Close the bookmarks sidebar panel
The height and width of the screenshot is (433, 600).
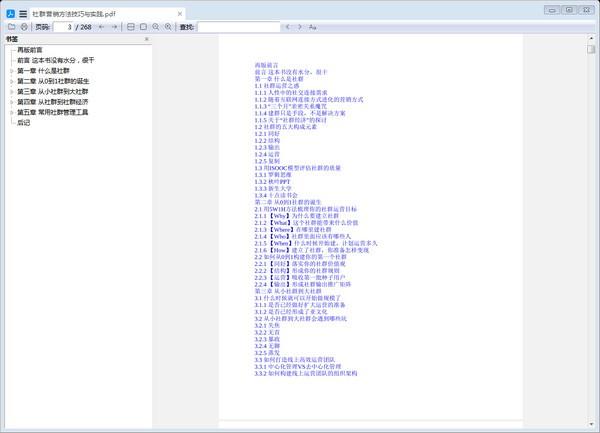(x=147, y=39)
